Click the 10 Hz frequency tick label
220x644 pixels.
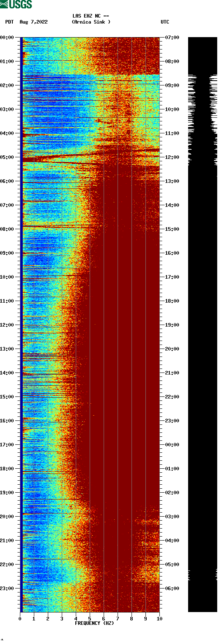click(x=159, y=619)
